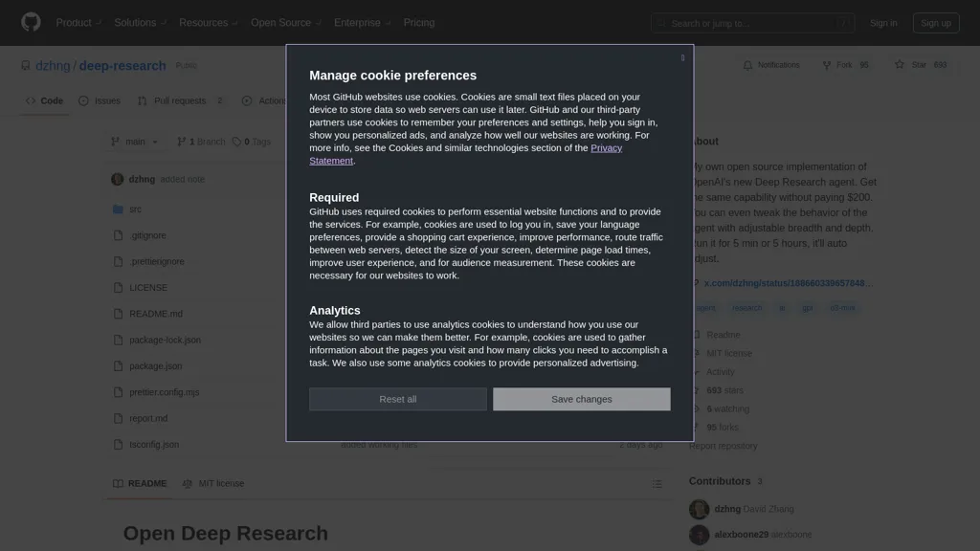View the 95 forks link
This screenshot has width=980, height=551.
pos(722,428)
